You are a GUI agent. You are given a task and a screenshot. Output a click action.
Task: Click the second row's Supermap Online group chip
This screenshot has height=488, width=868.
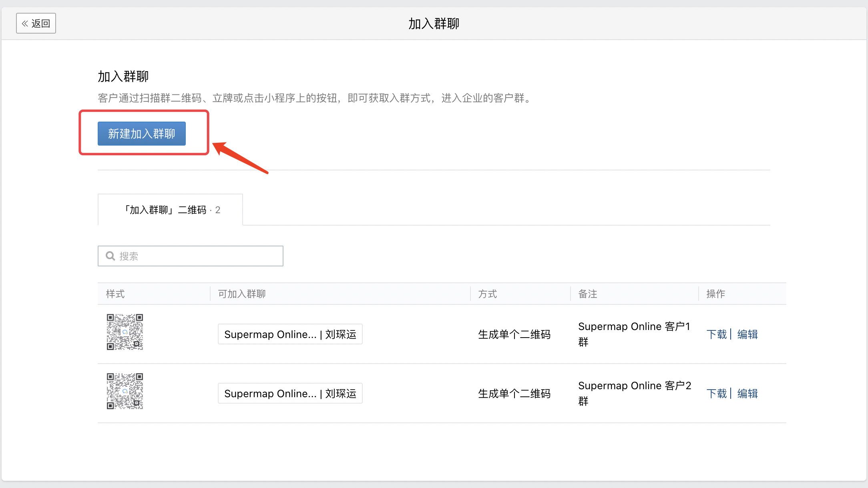coord(290,394)
